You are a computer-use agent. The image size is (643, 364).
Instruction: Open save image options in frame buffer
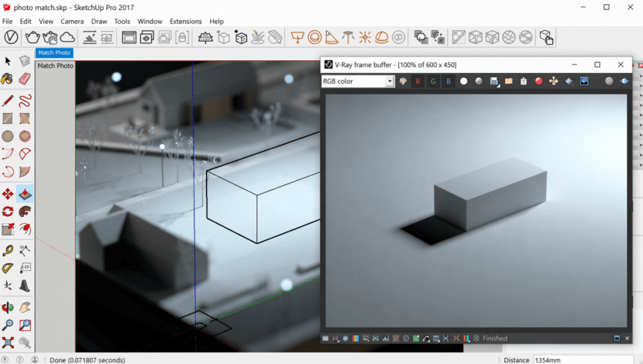tap(493, 81)
